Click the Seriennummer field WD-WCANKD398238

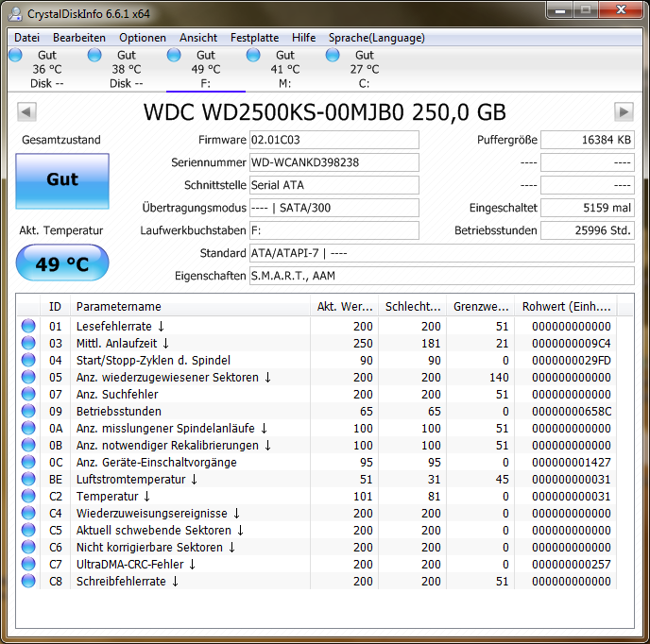pyautogui.click(x=334, y=162)
